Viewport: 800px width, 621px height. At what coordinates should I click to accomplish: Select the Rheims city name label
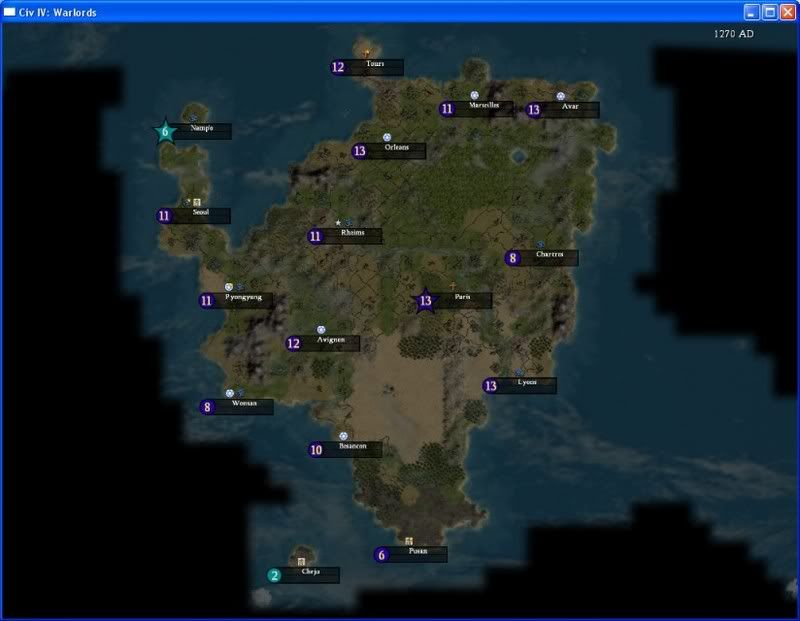point(353,233)
